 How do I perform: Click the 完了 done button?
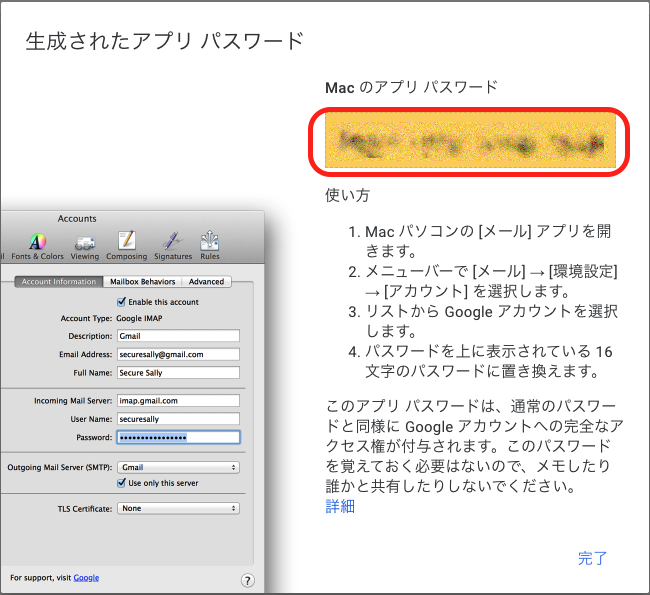[592, 559]
